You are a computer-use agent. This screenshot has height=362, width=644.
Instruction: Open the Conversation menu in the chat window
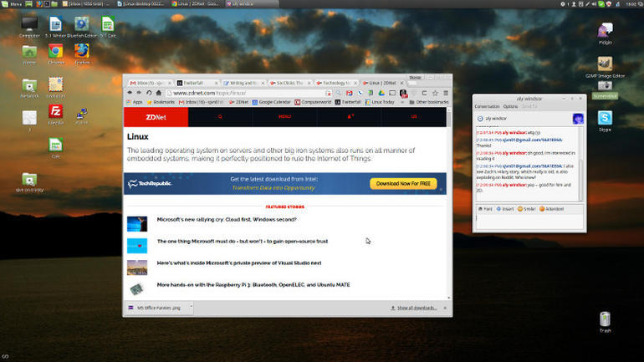tap(487, 106)
